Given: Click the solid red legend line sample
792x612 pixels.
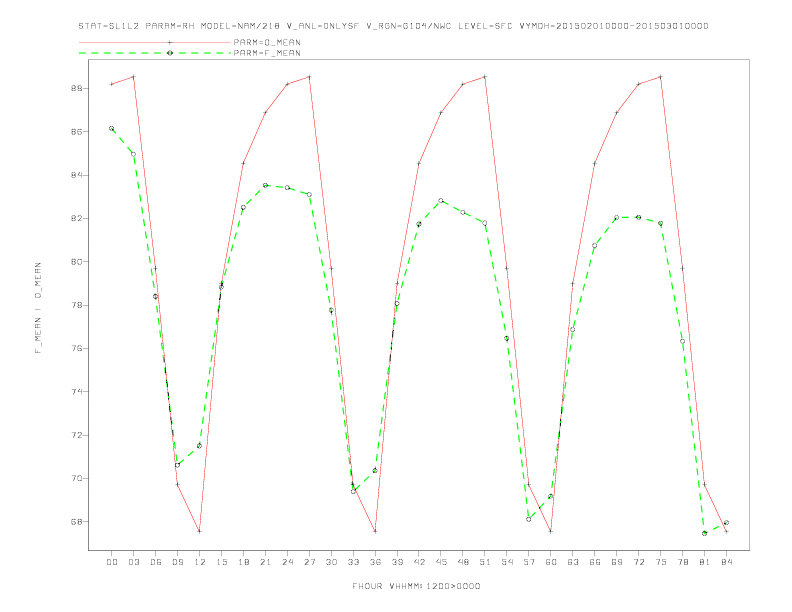Looking at the screenshot, I should (155, 42).
